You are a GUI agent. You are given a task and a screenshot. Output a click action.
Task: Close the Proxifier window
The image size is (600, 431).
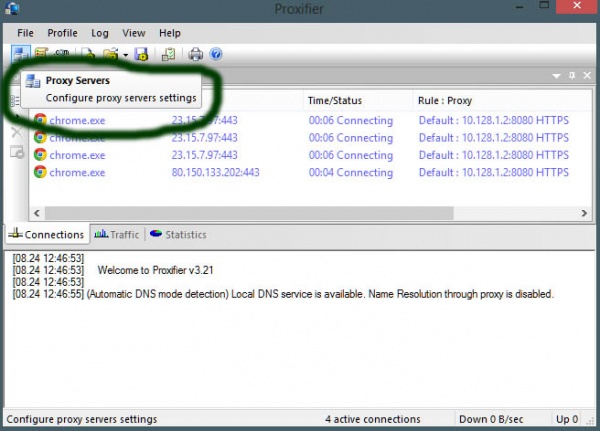(x=577, y=6)
